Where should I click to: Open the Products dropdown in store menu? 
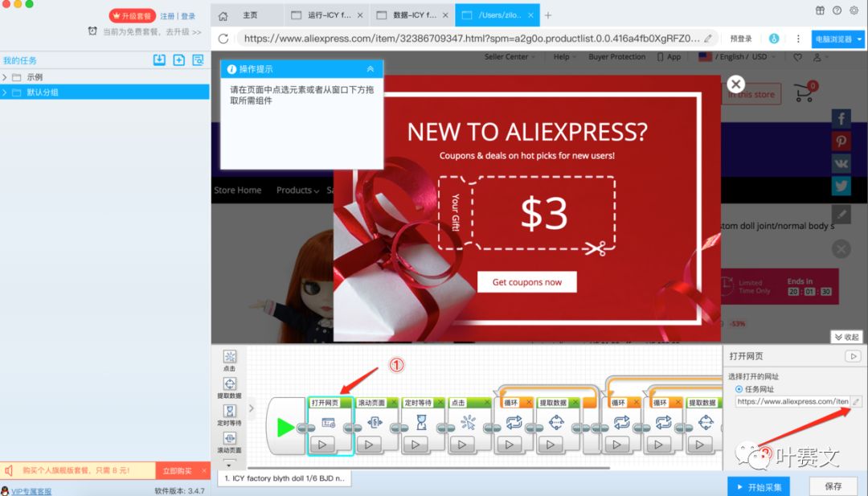coord(298,191)
